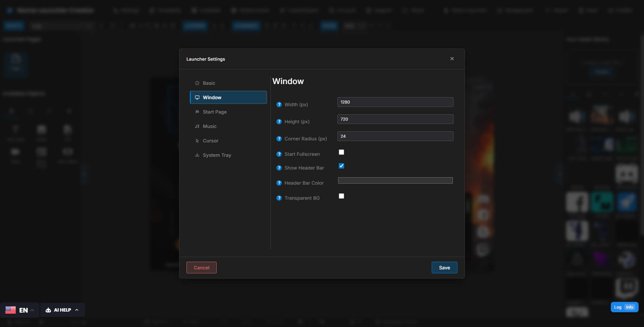This screenshot has height=327, width=644.
Task: Click the AI Help robot icon in footer
Action: pyautogui.click(x=49, y=310)
